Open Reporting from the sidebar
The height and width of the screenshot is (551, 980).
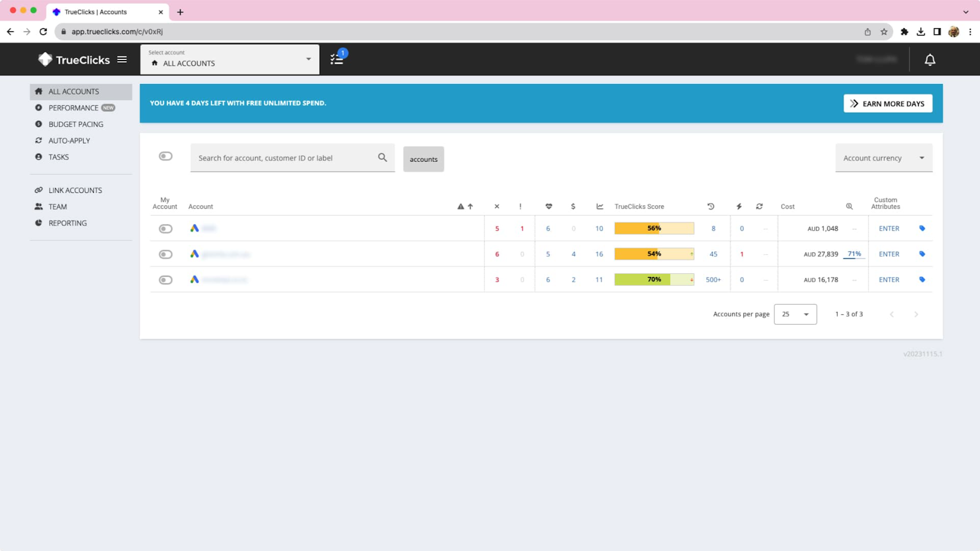pos(67,223)
